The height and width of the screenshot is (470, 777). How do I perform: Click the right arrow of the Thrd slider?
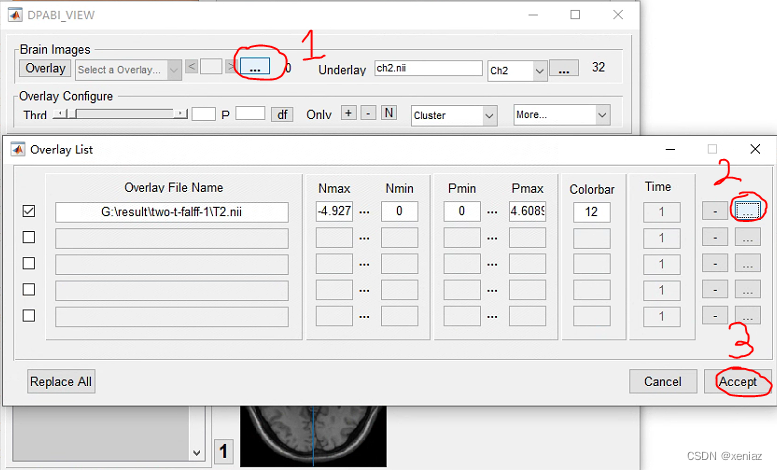pos(181,114)
